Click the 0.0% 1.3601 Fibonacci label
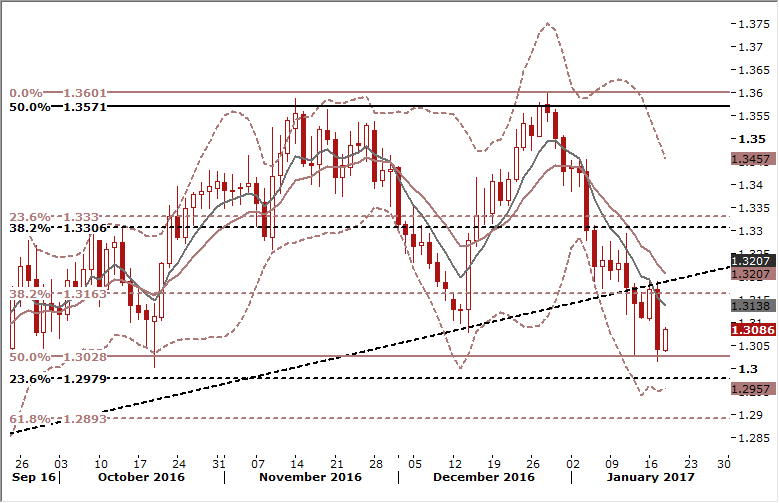Image resolution: width=779 pixels, height=503 pixels. pyautogui.click(x=58, y=93)
